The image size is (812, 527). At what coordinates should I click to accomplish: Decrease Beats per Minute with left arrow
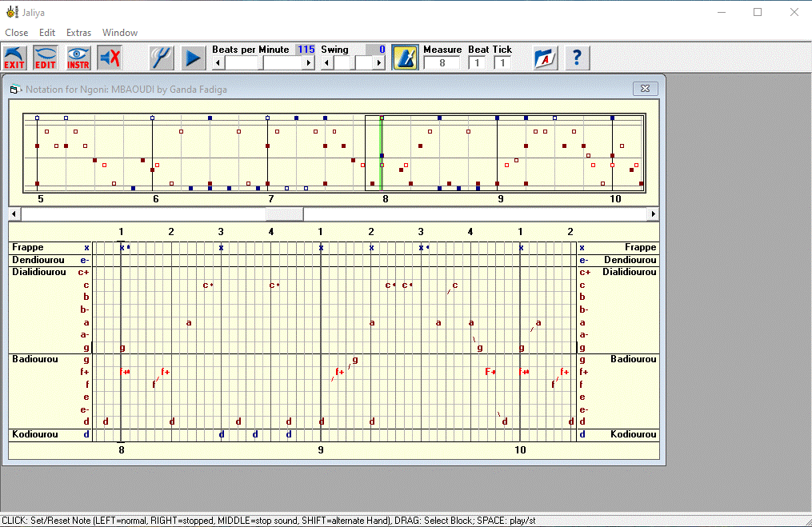coord(218,62)
